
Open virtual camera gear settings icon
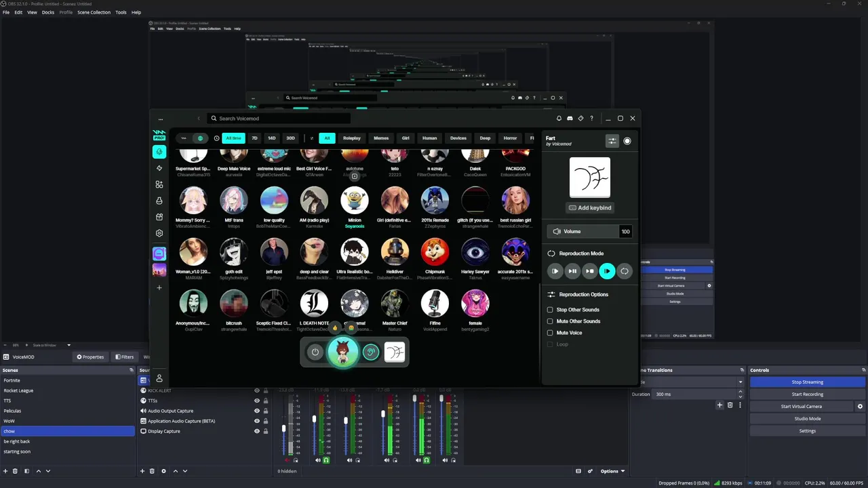(860, 407)
